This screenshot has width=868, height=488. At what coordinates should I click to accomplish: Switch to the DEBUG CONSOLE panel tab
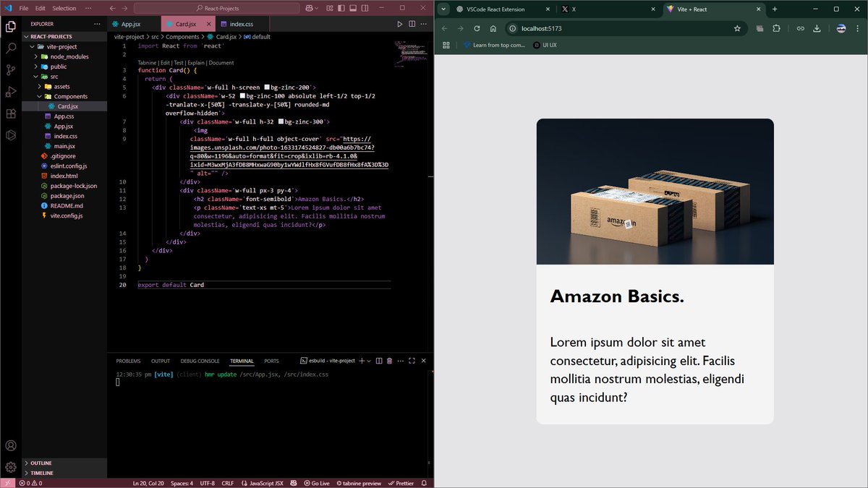200,361
